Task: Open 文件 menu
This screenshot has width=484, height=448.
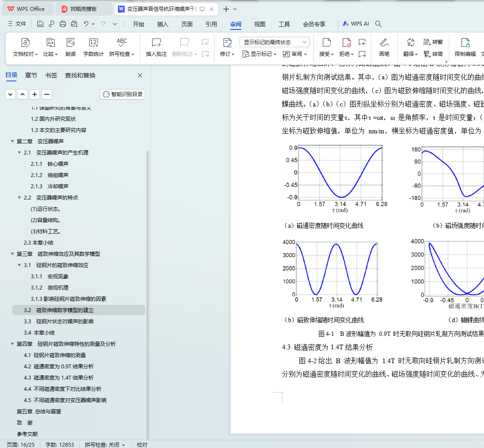Action: [17, 24]
